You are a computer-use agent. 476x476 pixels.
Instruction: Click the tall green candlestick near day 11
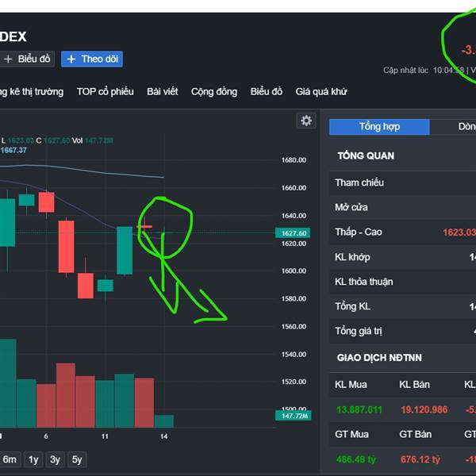point(125,250)
